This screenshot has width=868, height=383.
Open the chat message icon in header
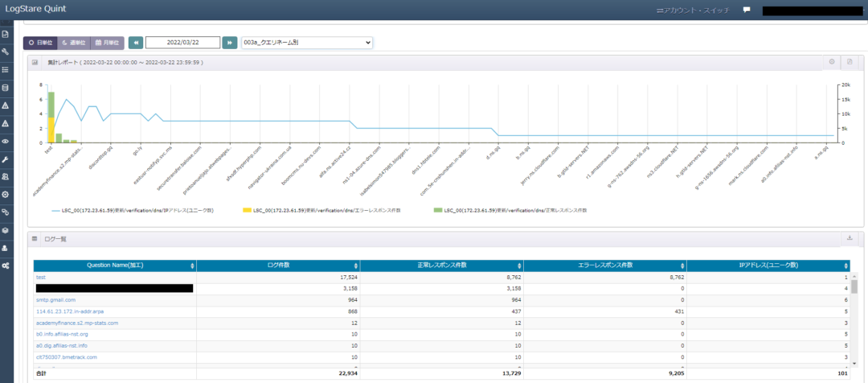click(x=747, y=10)
